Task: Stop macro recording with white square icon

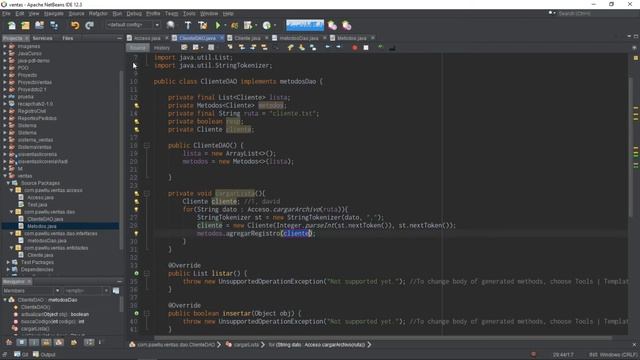Action: (x=366, y=48)
